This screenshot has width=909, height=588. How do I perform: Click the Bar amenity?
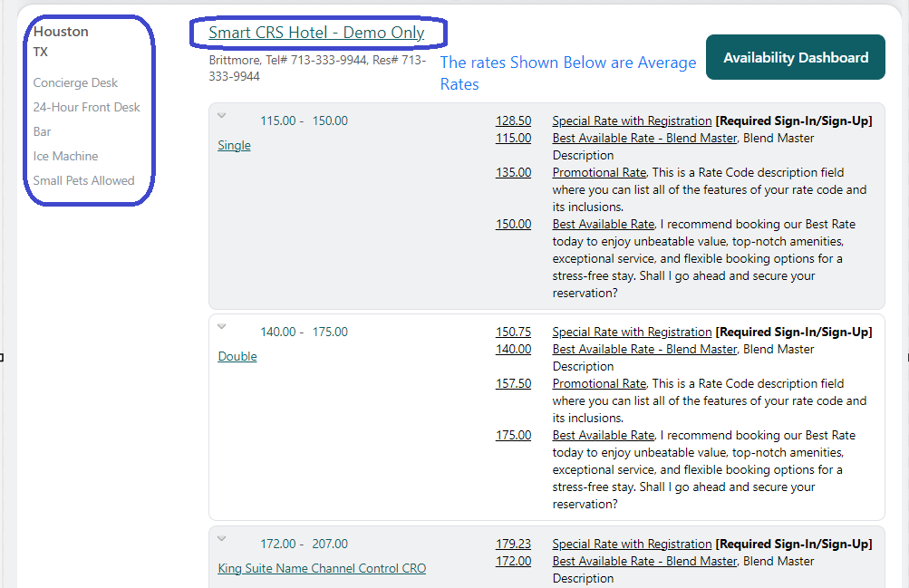click(42, 131)
